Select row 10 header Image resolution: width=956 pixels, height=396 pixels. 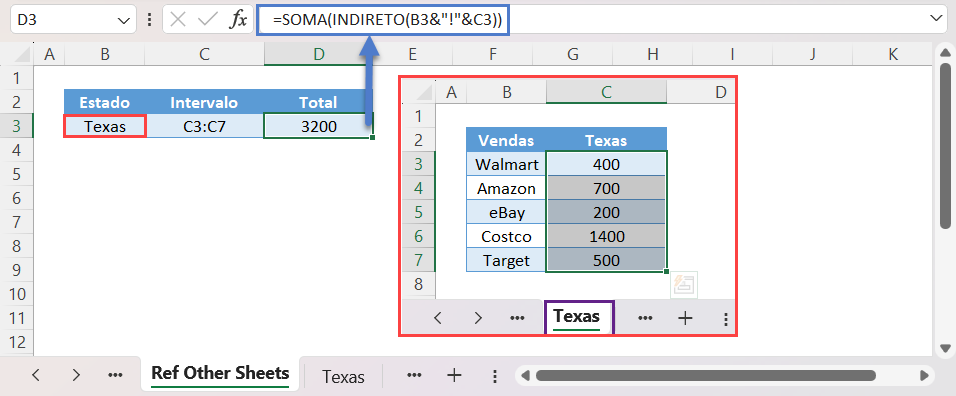[16, 294]
